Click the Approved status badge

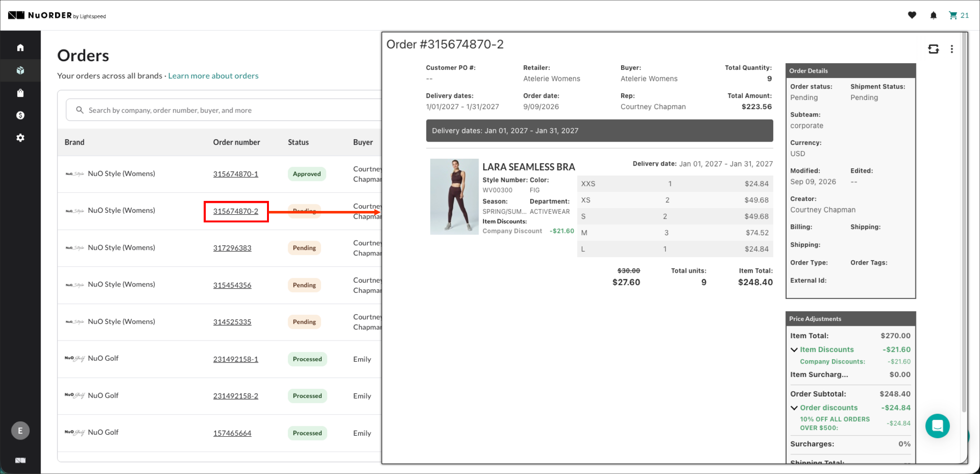(307, 174)
